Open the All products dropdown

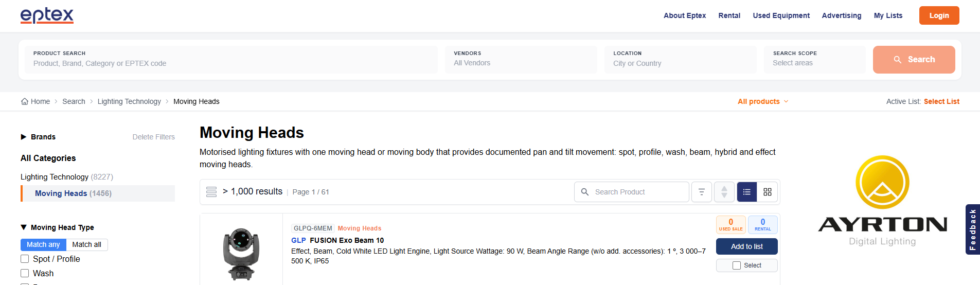click(763, 101)
